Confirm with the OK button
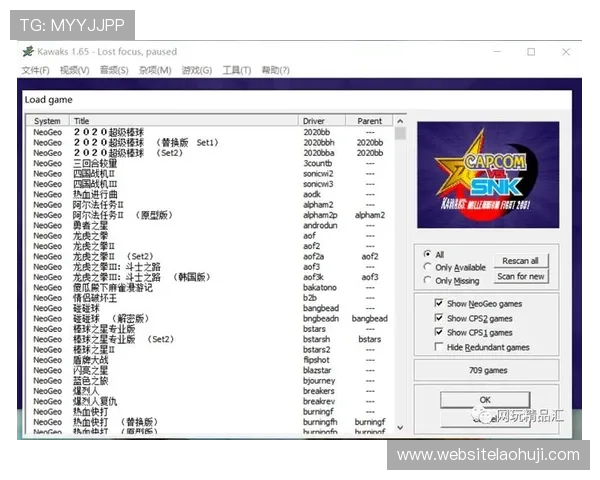The height and width of the screenshot is (480, 600). (485, 400)
